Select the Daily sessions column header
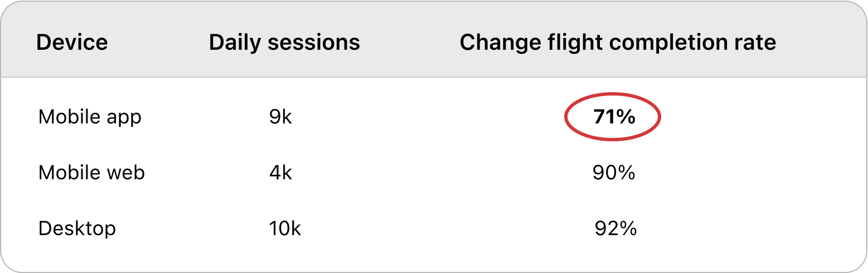The height and width of the screenshot is (273, 868). pos(284,42)
